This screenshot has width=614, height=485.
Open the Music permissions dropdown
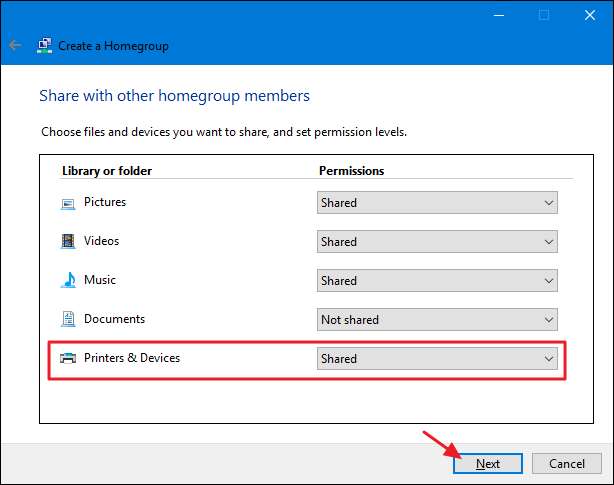pos(437,281)
